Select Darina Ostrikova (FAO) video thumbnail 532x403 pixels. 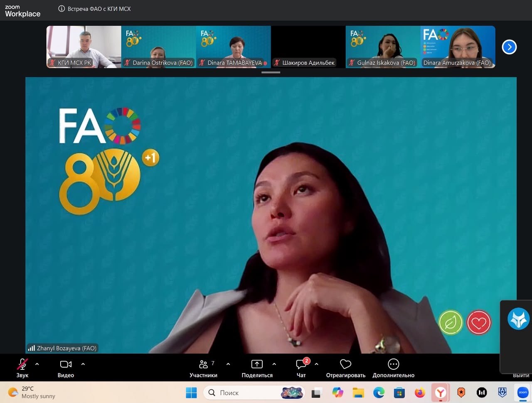(158, 47)
